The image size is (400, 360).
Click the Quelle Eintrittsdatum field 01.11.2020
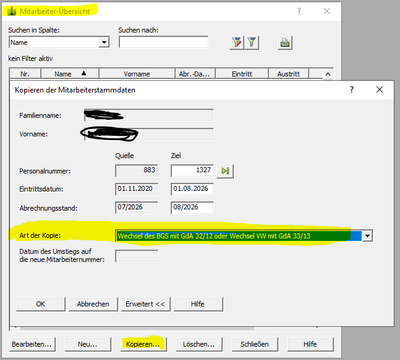(137, 189)
